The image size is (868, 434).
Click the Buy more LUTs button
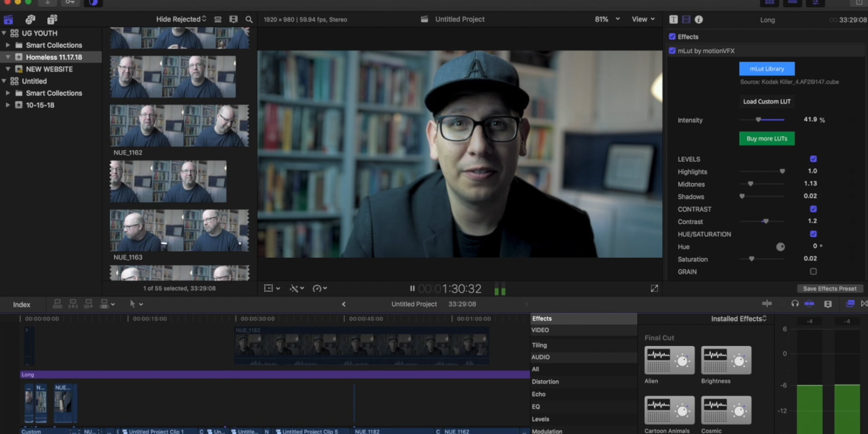pos(766,138)
